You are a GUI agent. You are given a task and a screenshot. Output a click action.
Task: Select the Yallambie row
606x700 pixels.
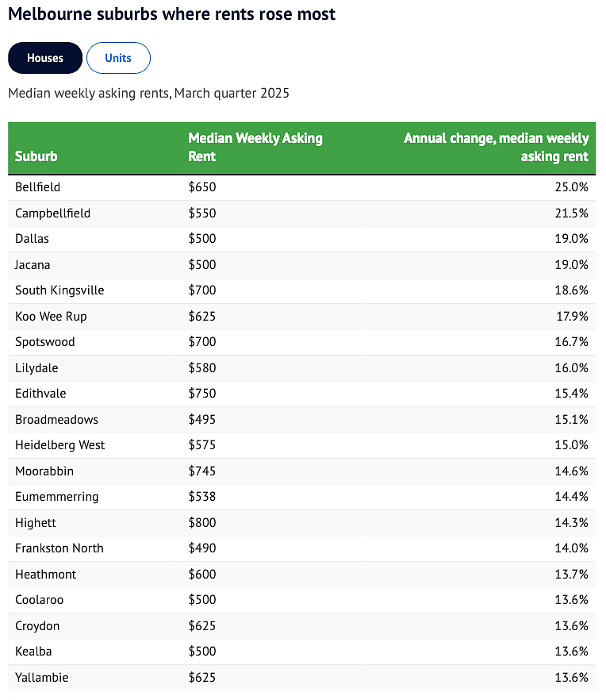coord(301,678)
